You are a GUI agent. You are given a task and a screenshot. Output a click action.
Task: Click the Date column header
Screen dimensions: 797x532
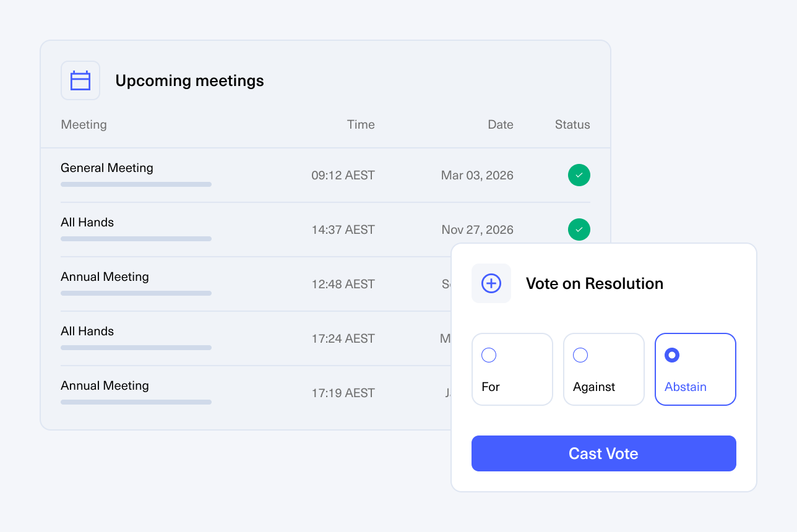[501, 124]
